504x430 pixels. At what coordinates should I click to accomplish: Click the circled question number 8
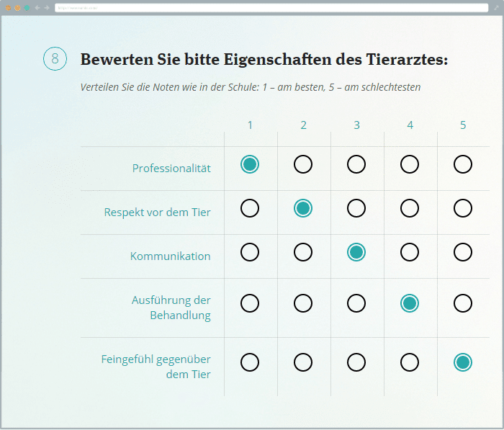tap(55, 59)
